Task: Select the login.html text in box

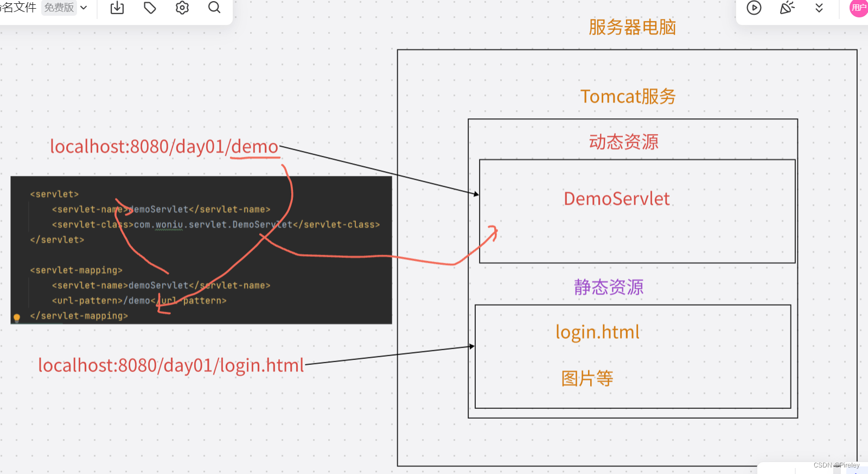Action: pos(597,332)
